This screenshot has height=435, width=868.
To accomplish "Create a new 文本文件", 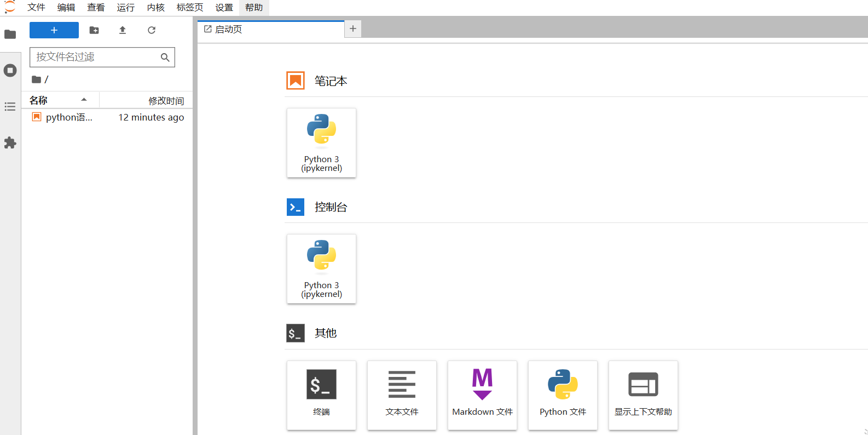I will [402, 395].
